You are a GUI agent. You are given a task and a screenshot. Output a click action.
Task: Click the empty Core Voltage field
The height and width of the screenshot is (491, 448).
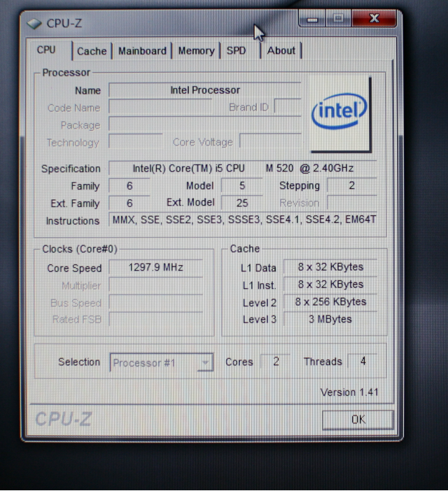[270, 141]
